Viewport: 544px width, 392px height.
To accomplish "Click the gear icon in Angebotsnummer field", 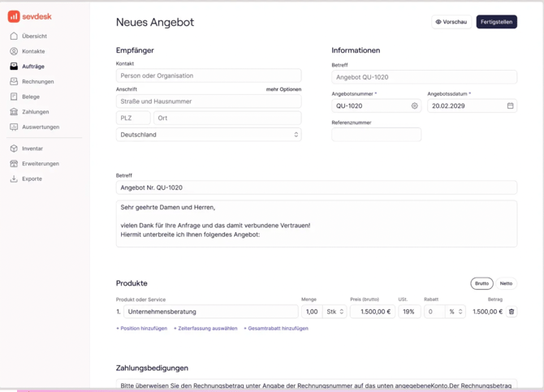I will click(414, 106).
